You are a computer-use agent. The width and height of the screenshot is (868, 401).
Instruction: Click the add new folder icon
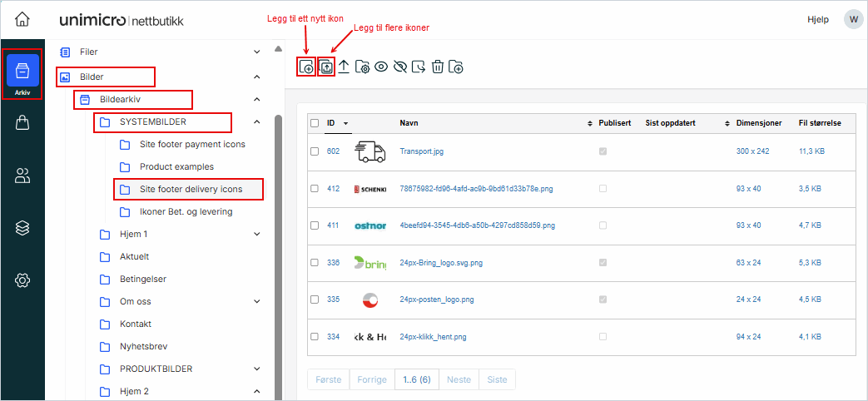pos(456,67)
